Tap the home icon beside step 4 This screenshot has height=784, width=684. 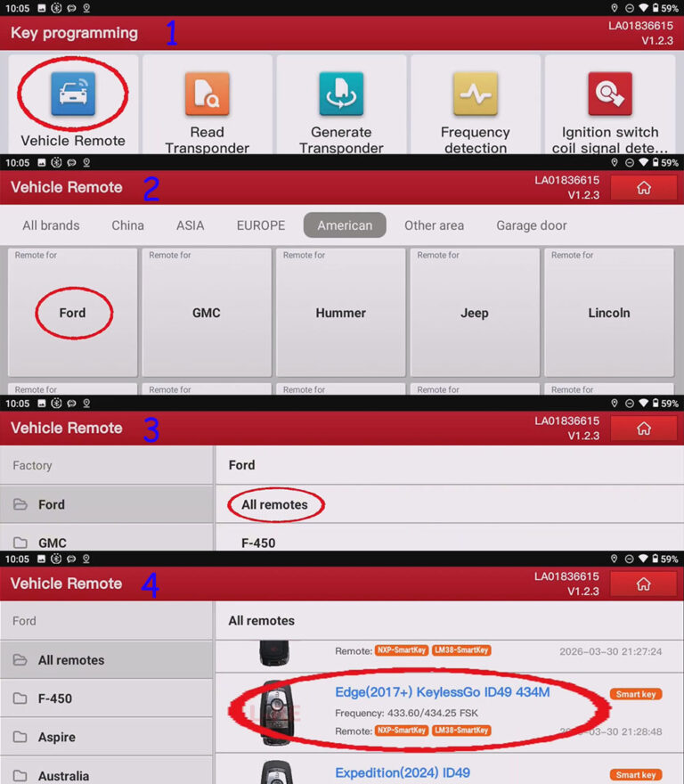pyautogui.click(x=644, y=584)
